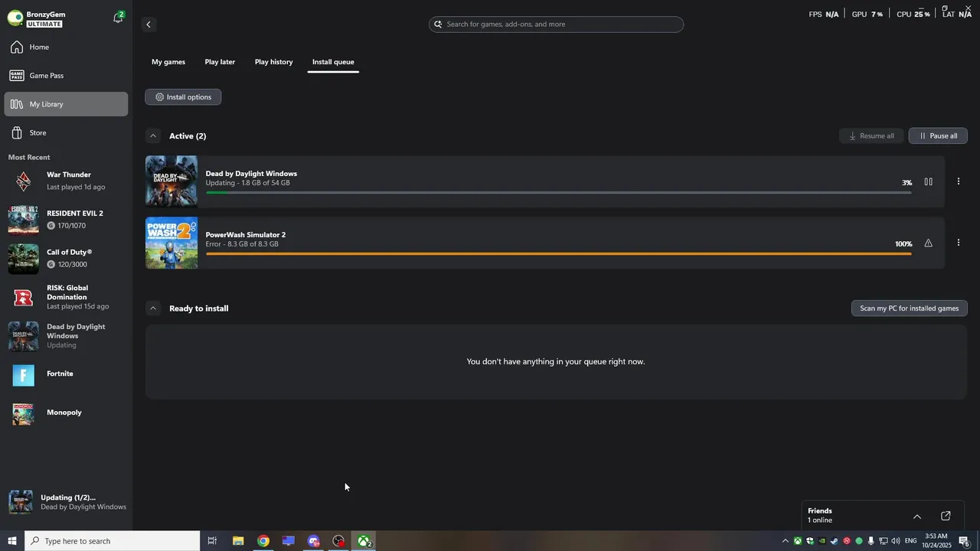This screenshot has width=980, height=551.
Task: Click the Windows taskbar search box
Action: point(113,541)
